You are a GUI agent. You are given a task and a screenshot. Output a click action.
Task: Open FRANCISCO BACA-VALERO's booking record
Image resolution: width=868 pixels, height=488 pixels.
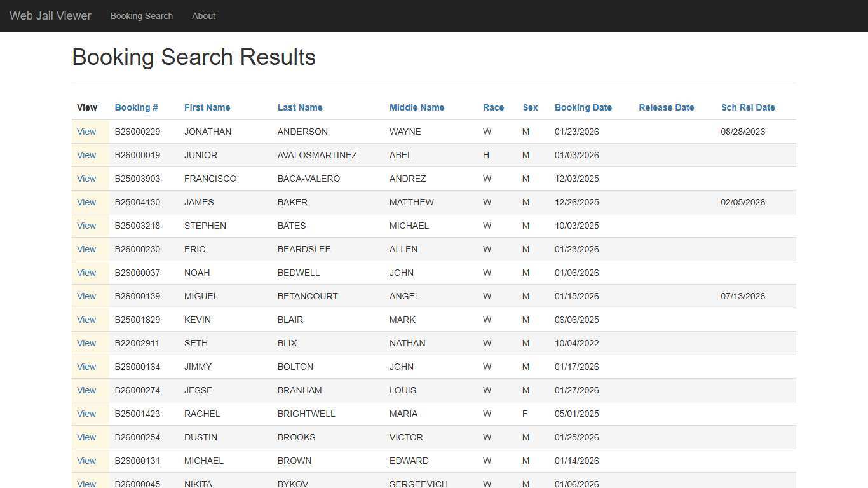point(86,179)
